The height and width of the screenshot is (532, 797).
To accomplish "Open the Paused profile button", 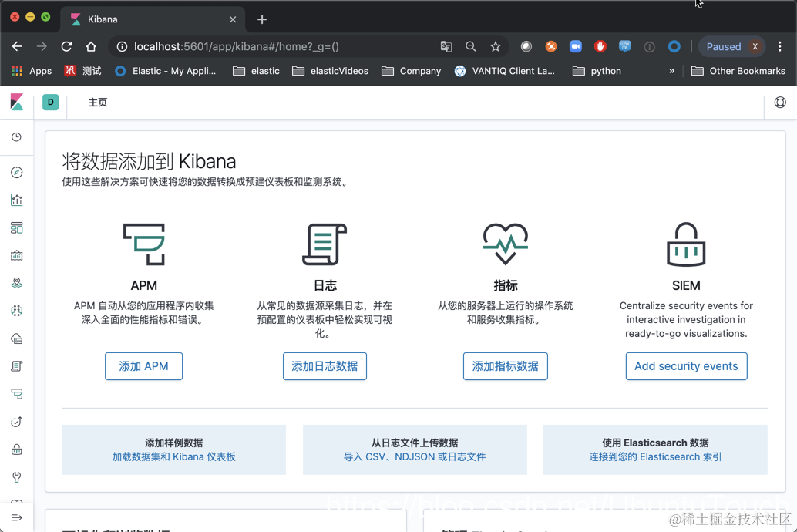I will [x=732, y=47].
